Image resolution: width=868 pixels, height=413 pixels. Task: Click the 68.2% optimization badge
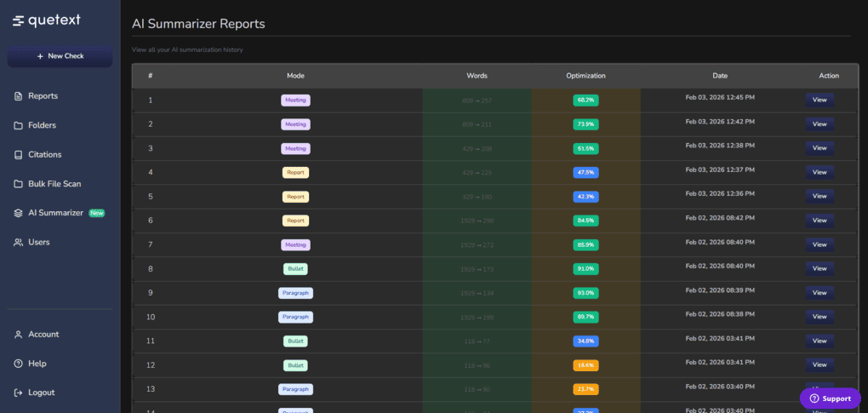[585, 100]
